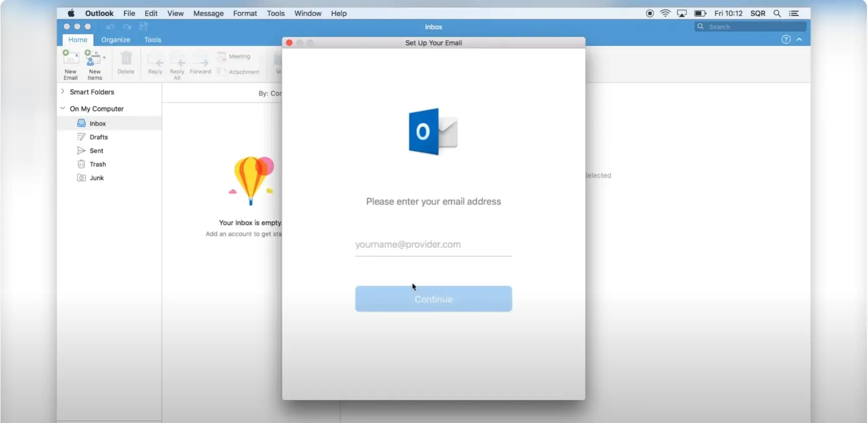Open the New Items dropdown
The image size is (868, 423).
(104, 58)
